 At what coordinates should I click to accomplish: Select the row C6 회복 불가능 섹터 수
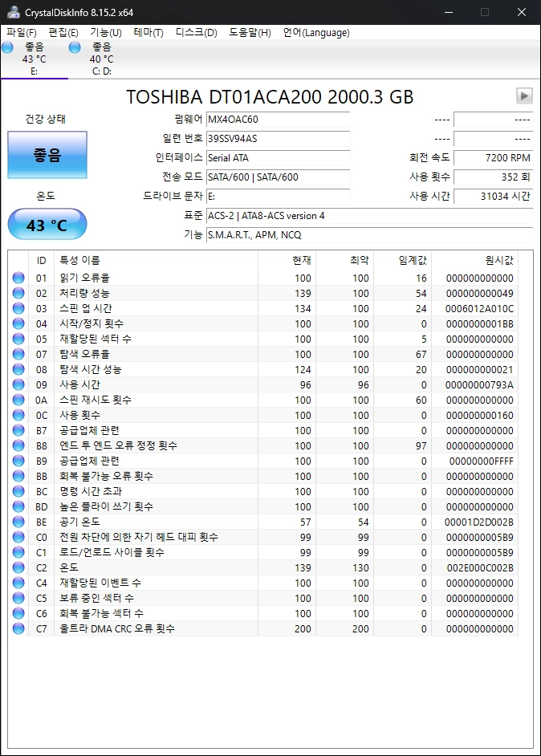[263, 613]
